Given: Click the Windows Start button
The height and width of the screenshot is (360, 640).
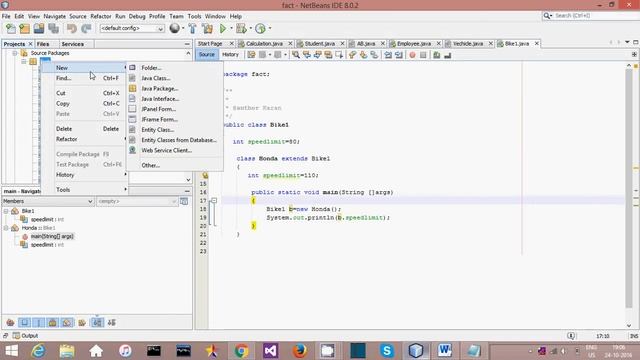Looking at the screenshot, I should 11,351.
